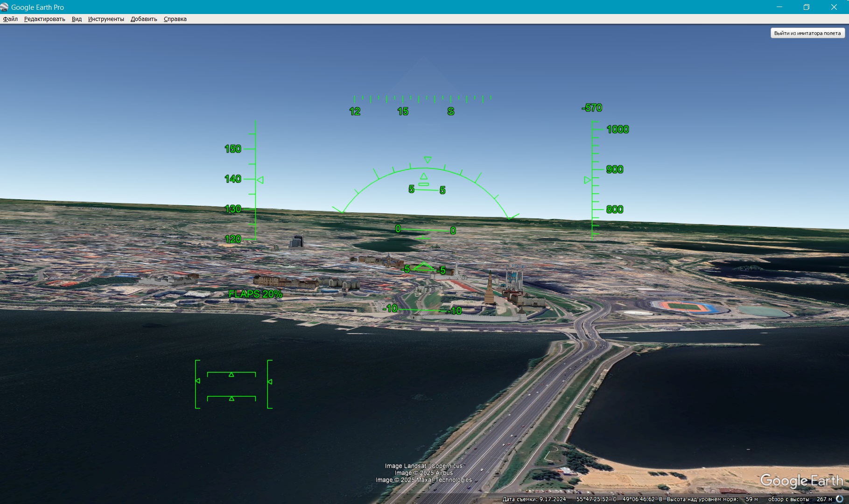
Task: Expand the Добавить menu
Action: (144, 19)
